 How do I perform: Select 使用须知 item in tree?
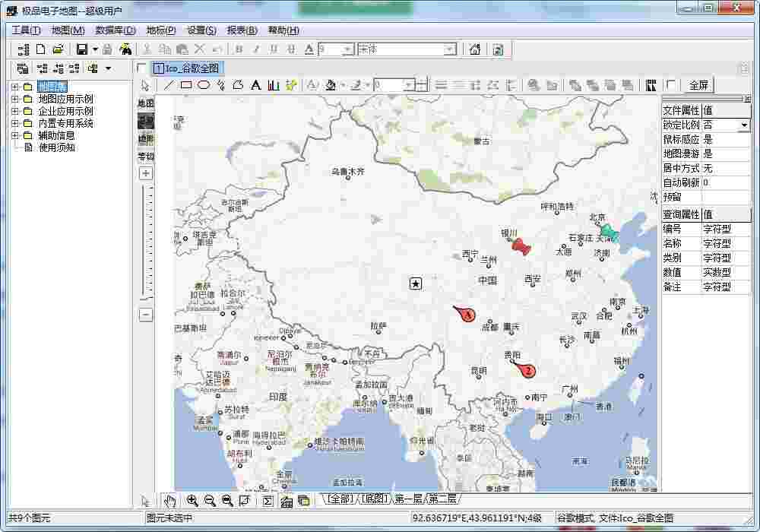click(x=56, y=147)
